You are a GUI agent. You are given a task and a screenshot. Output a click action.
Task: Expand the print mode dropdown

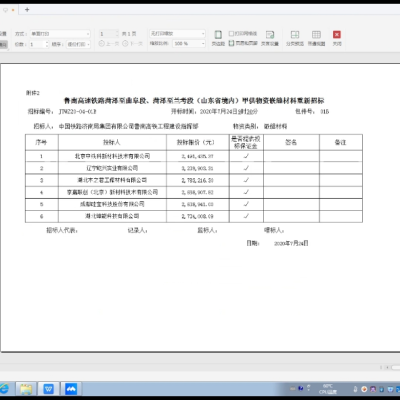point(60,34)
